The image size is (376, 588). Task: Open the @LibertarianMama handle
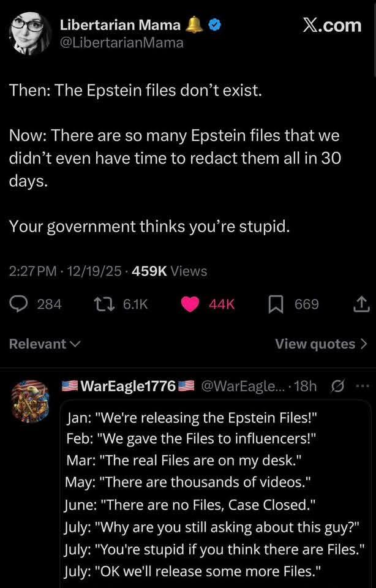click(121, 42)
